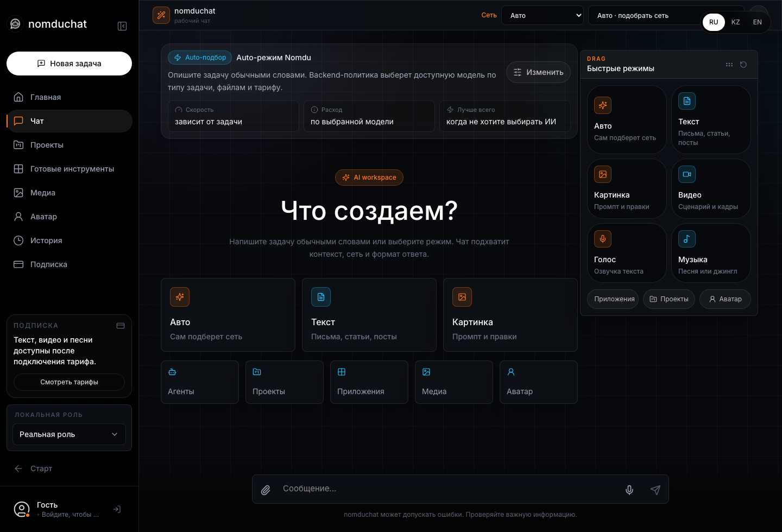
Task: Switch the language to EN
Action: [x=757, y=22]
